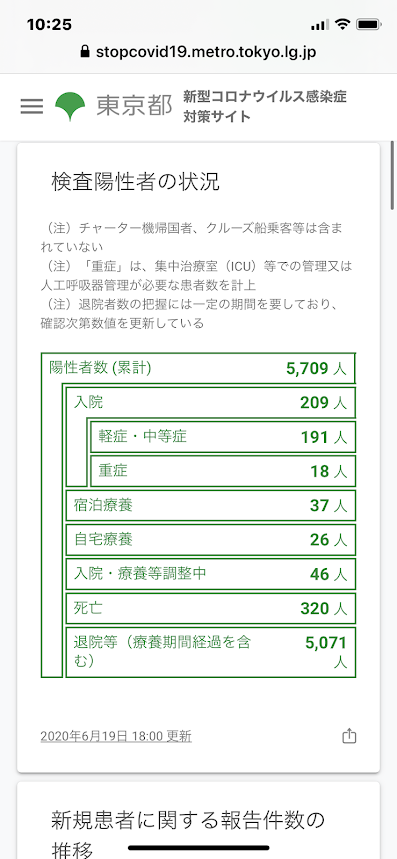Tap the green ginkgo leaf Tokyo logo
397x859 pixels.
[x=70, y=106]
